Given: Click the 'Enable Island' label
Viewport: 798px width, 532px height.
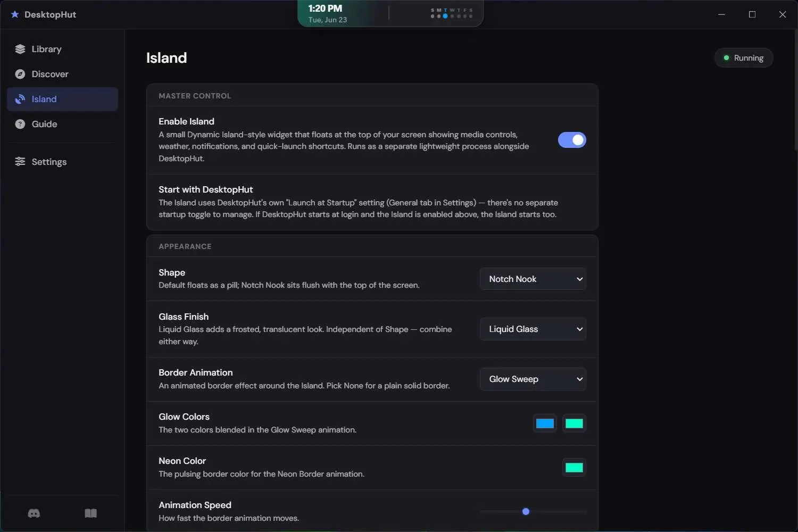Looking at the screenshot, I should pyautogui.click(x=186, y=121).
